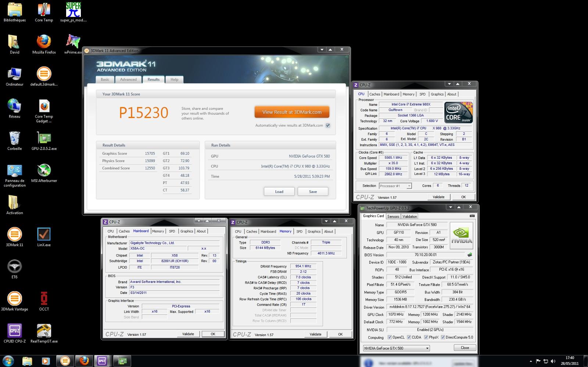This screenshot has height=367, width=588.
Task: Open the Activation folder icon
Action: coord(15,205)
